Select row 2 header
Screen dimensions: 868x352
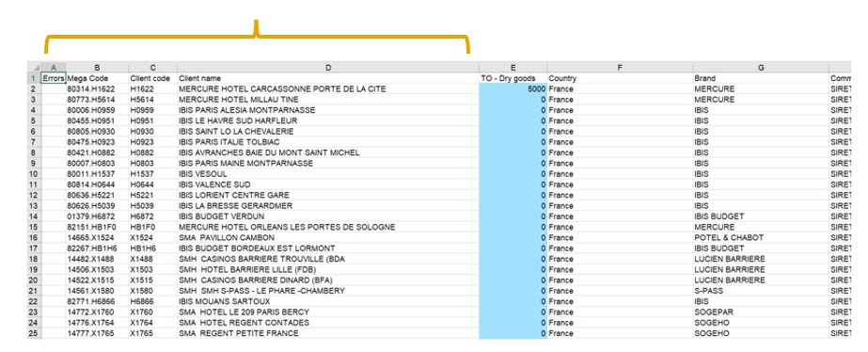coord(34,88)
